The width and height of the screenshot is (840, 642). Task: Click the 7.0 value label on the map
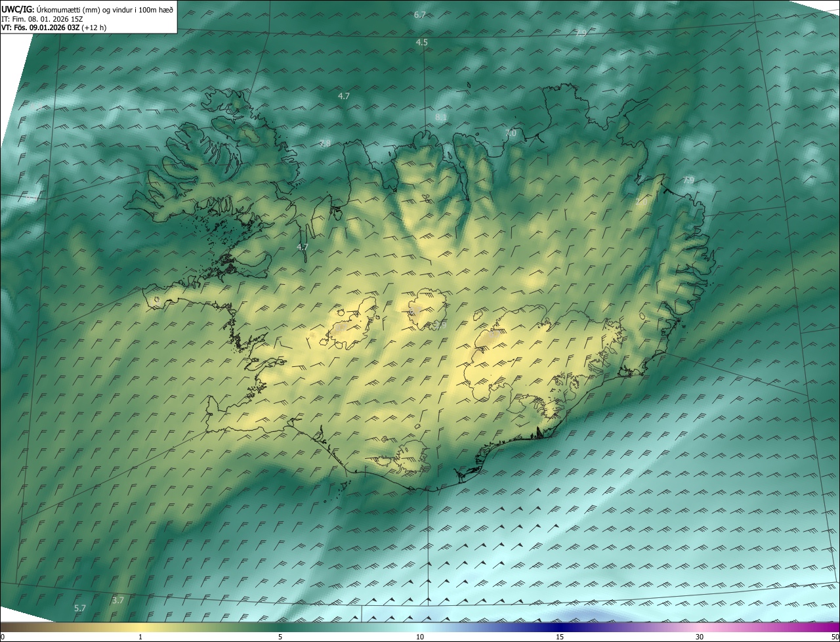click(511, 133)
